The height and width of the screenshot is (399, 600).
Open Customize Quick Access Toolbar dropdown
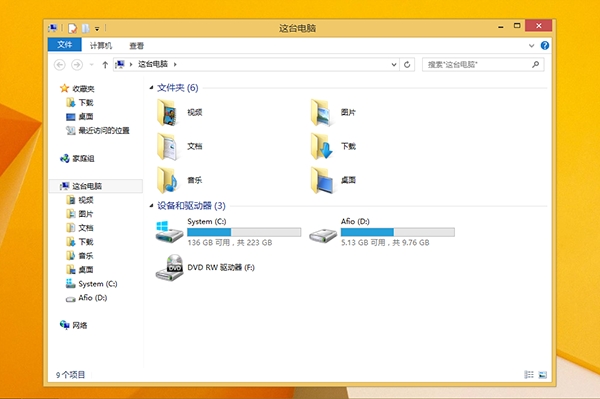(97, 28)
